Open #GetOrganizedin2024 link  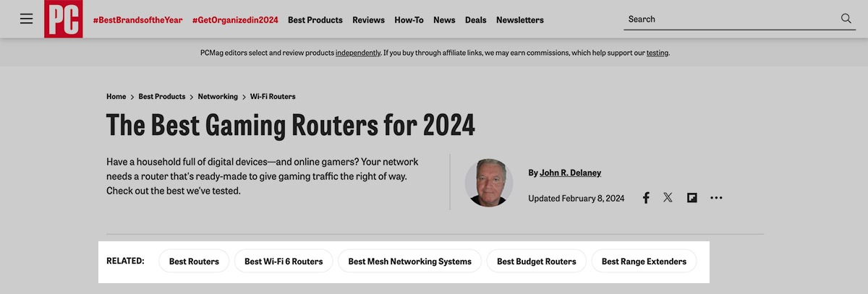point(235,20)
